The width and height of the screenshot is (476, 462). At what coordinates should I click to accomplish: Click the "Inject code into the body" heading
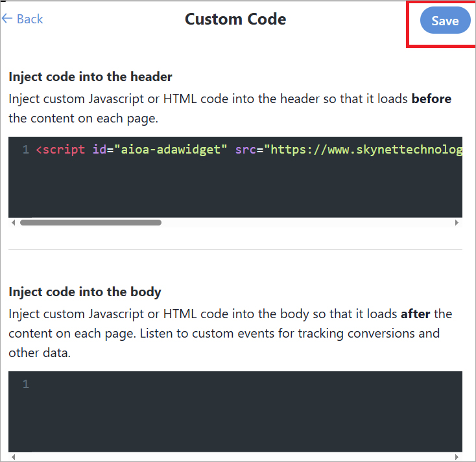point(85,292)
